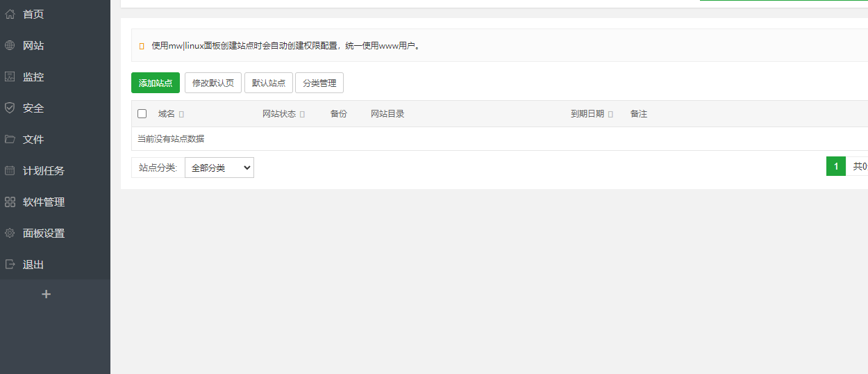The width and height of the screenshot is (868, 374).
Task: Sort by the 到期日期 column sort icon
Action: tap(610, 114)
